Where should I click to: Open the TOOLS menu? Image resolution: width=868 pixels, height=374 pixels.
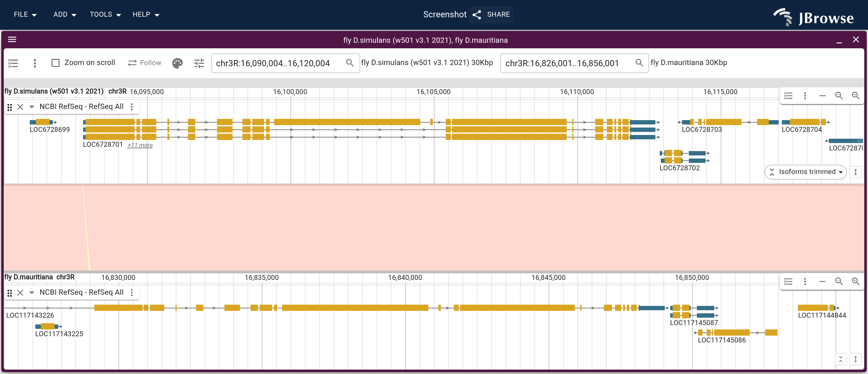tap(105, 15)
